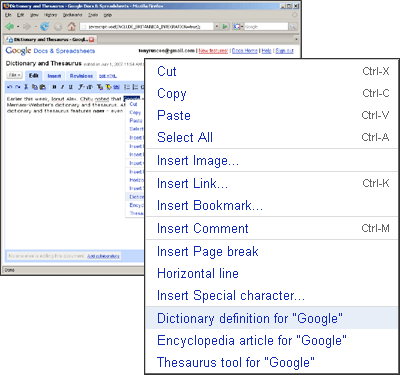This screenshot has width=400, height=375.
Task: Open the Text color picker in Docs toolbar
Action: coord(100,87)
